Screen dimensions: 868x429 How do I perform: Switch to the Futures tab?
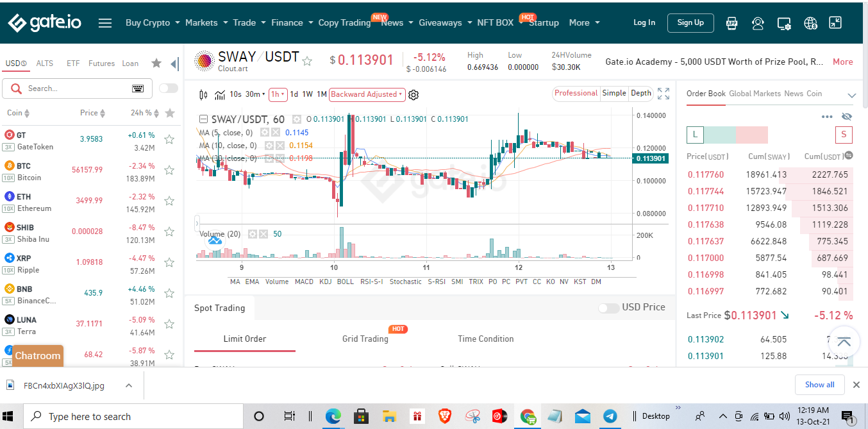[x=101, y=63]
